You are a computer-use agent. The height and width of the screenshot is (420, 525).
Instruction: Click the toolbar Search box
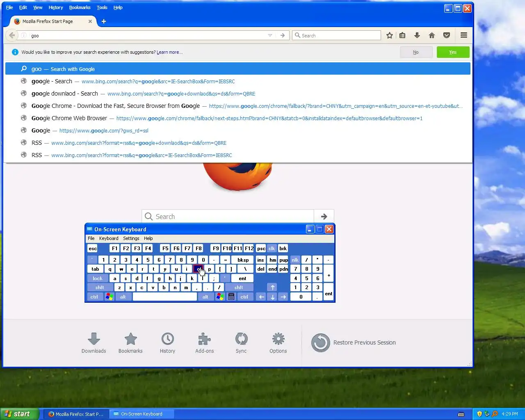point(337,35)
